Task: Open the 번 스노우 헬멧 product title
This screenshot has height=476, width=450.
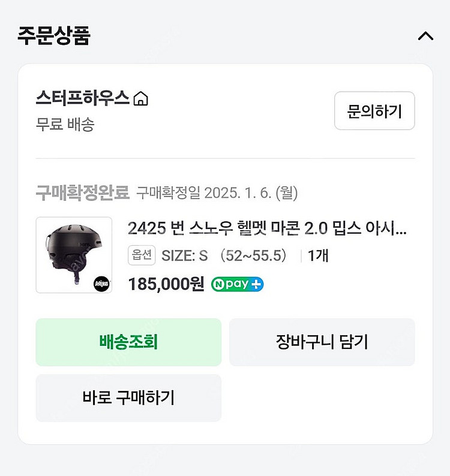Action: (267, 229)
